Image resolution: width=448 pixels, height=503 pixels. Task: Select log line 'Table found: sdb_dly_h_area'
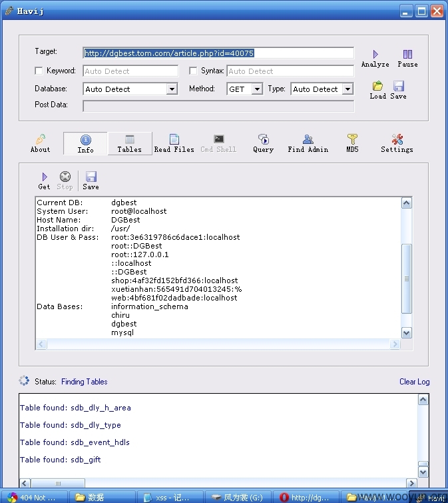[x=75, y=408]
